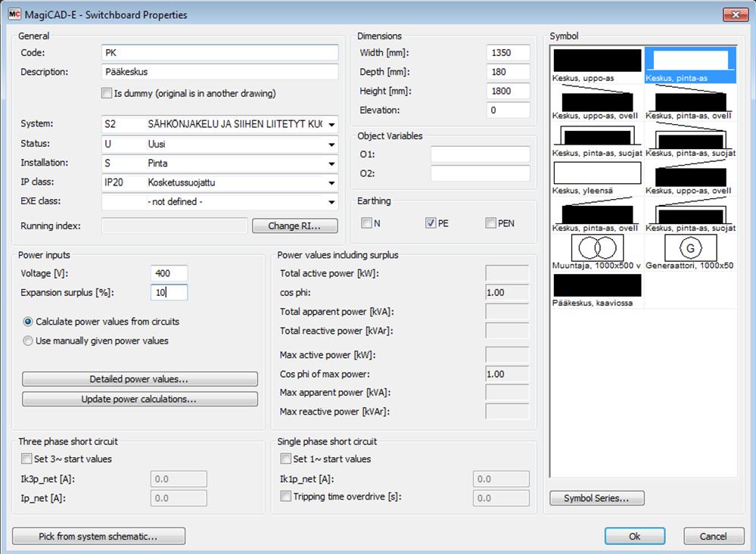Click the O1 object variable field
The width and height of the screenshot is (756, 554).
481,154
